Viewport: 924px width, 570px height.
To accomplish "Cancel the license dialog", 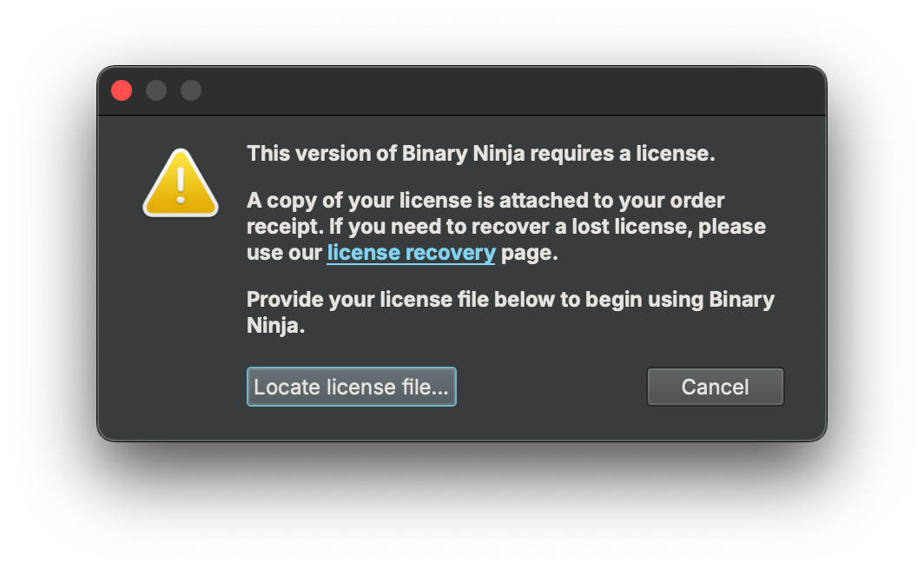I will point(716,387).
